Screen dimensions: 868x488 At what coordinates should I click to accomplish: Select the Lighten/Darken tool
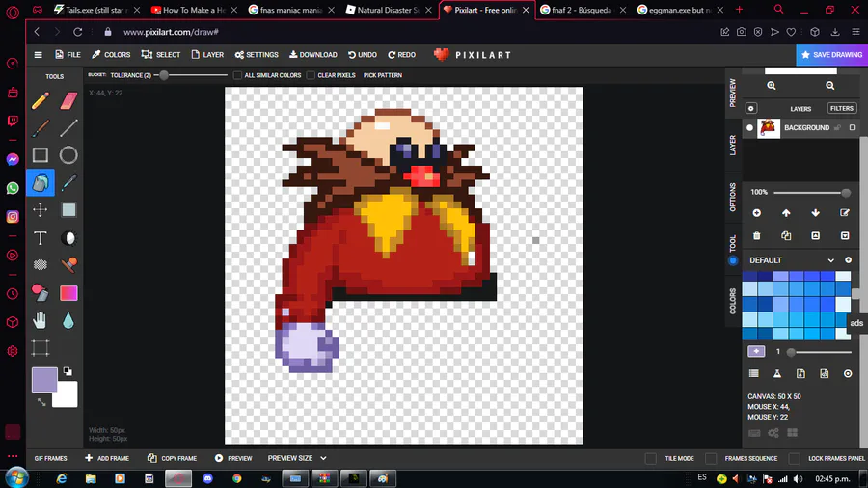tap(68, 238)
